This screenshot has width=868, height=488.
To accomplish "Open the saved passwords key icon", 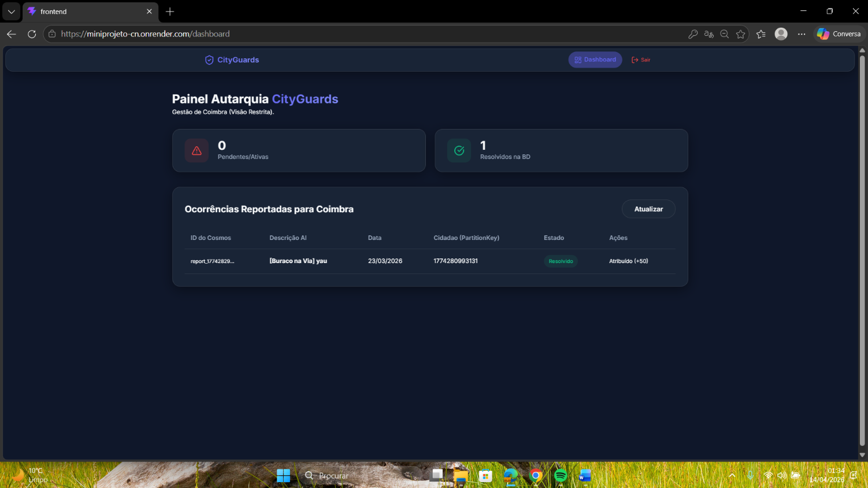I will click(x=693, y=34).
